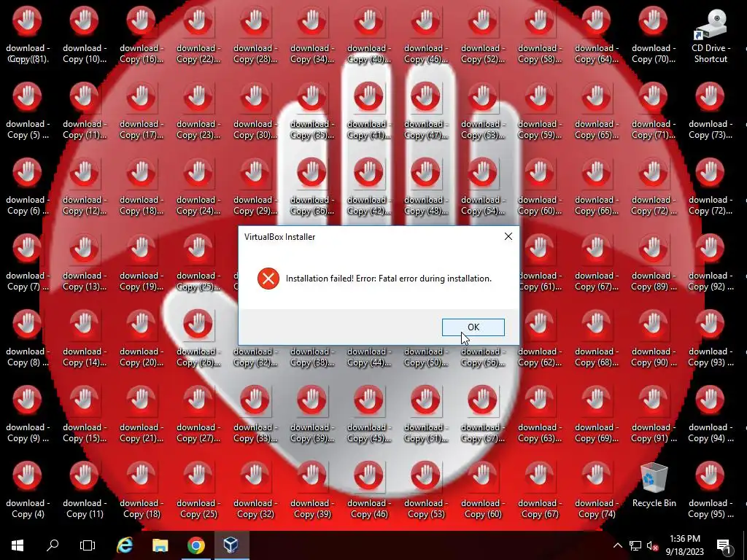The image size is (747, 560).
Task: Click OK in the VirtualBox Installer dialog
Action: click(x=473, y=327)
